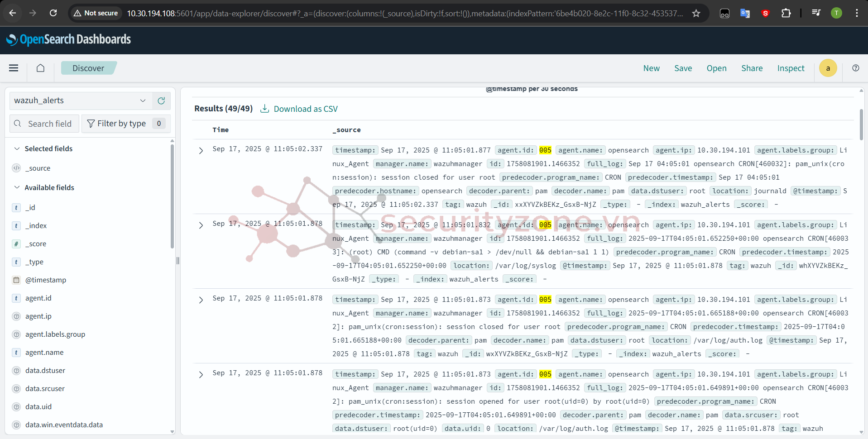Image resolution: width=868 pixels, height=439 pixels.
Task: Go to the Home icon
Action: tap(40, 68)
